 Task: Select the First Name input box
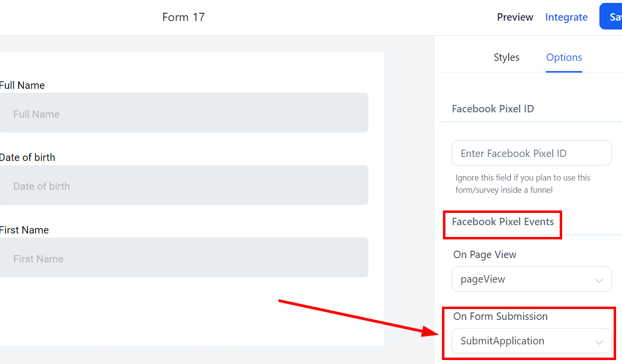click(x=183, y=258)
